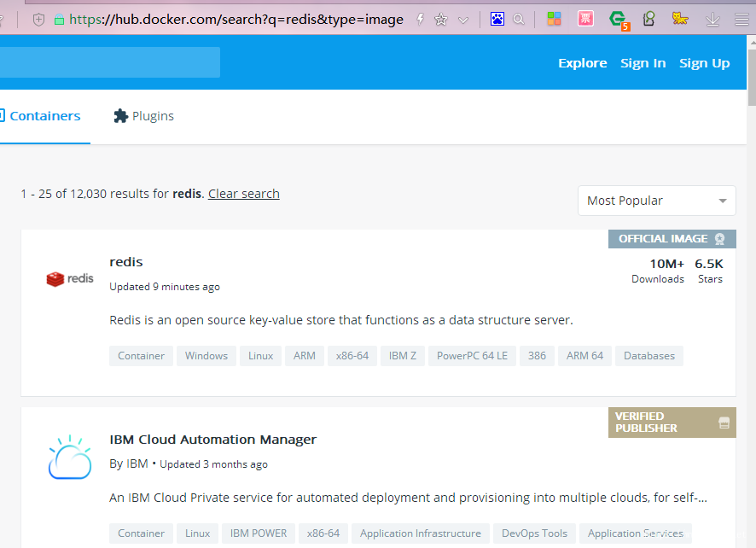This screenshot has height=548, width=756.
Task: Click the official image ribbon icon
Action: pyautogui.click(x=720, y=239)
